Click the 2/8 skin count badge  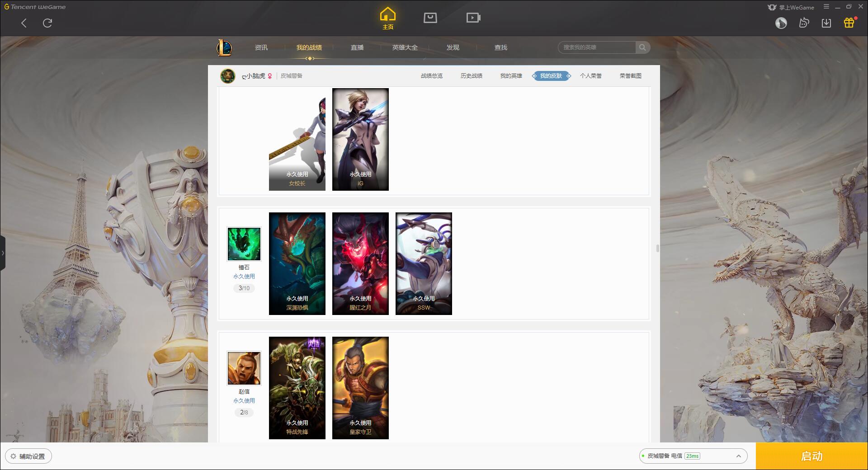pos(244,412)
